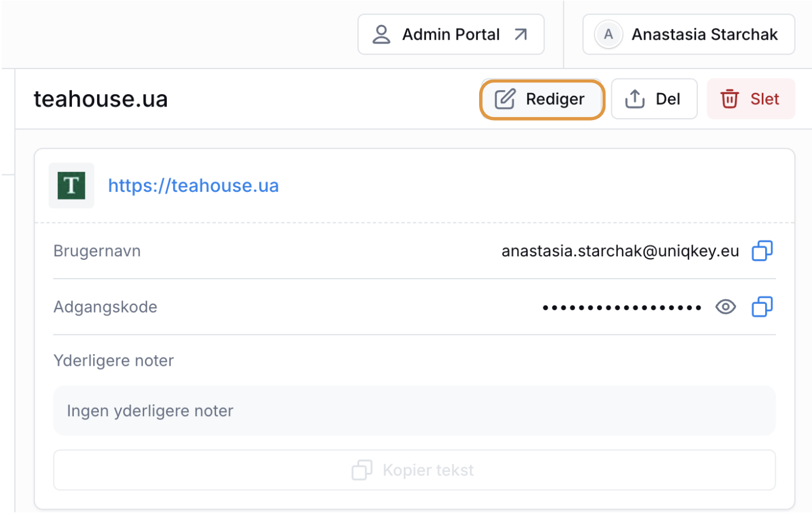Click the Brugernavn label
The image size is (812, 515).
coord(97,251)
